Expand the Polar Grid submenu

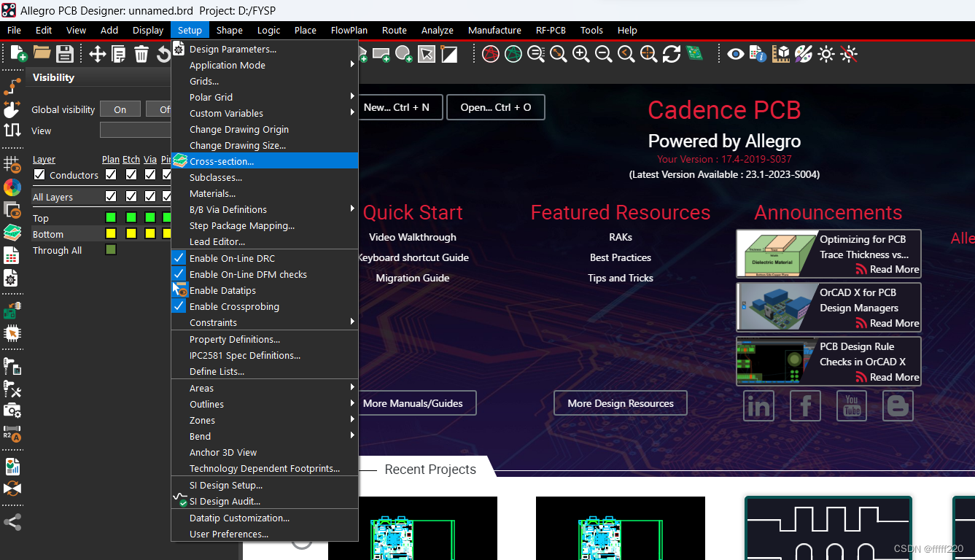[265, 97]
